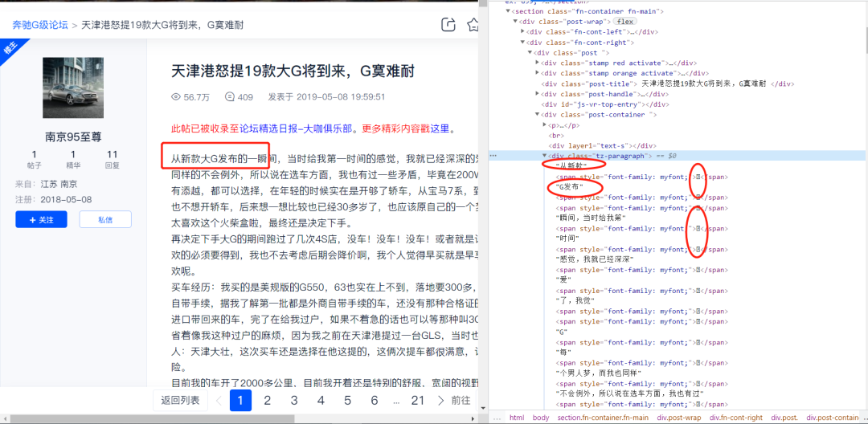868x424 pixels.
Task: Go to page 5 in pagination
Action: pos(347,400)
